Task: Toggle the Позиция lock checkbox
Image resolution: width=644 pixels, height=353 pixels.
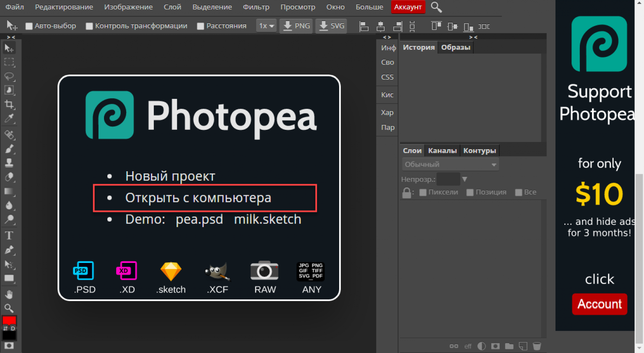Action: tap(470, 192)
